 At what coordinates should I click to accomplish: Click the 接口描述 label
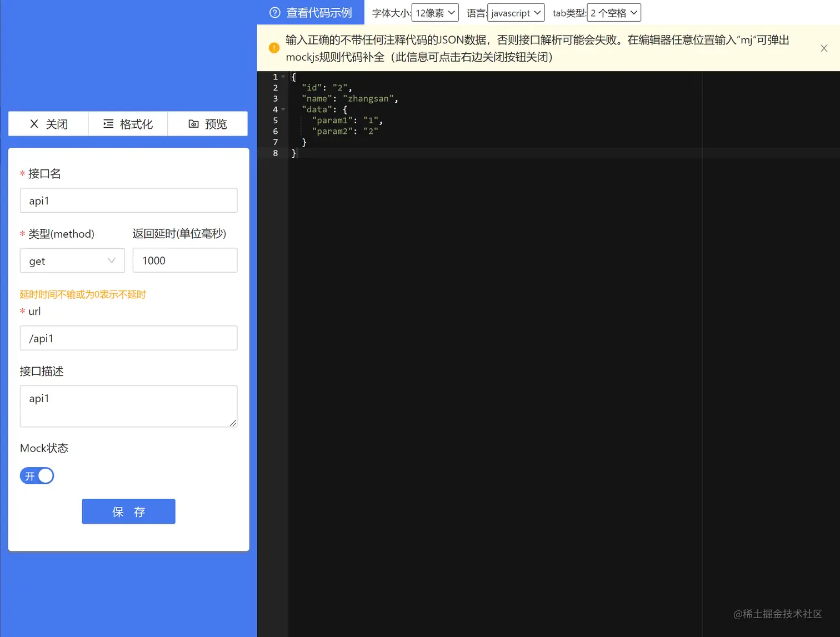42,371
